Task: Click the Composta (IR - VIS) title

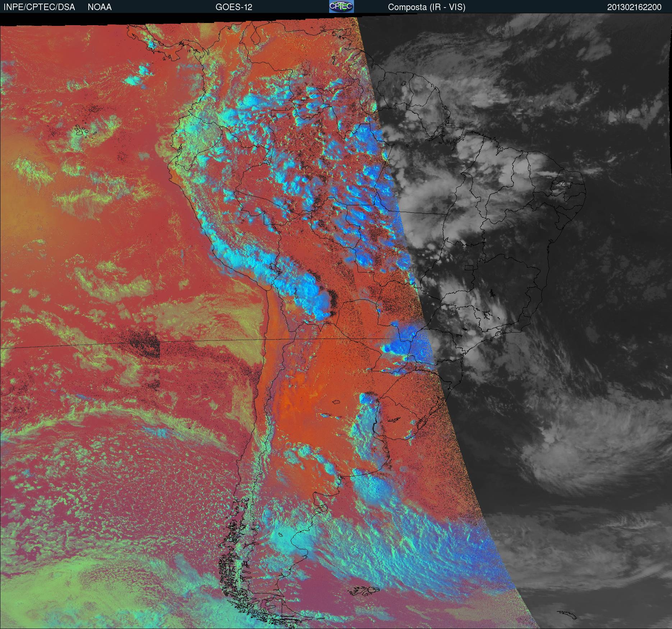Action: tap(427, 7)
